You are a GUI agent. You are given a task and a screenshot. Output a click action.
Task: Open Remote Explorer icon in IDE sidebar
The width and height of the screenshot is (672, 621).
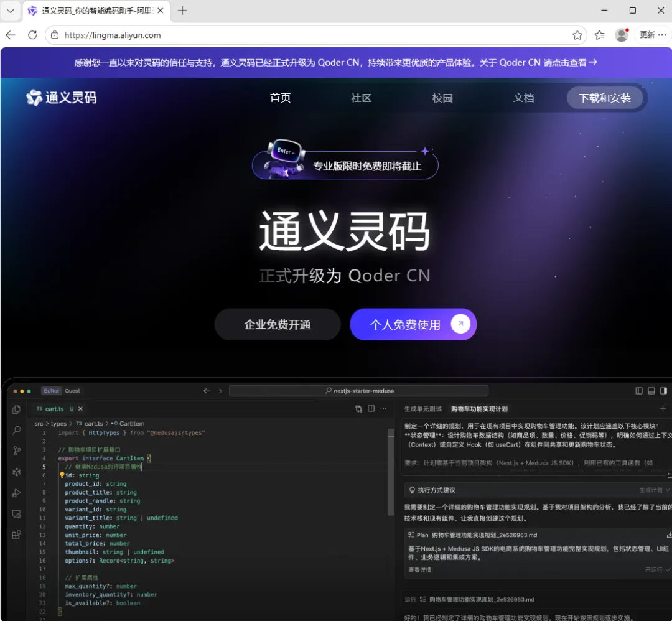pyautogui.click(x=17, y=514)
